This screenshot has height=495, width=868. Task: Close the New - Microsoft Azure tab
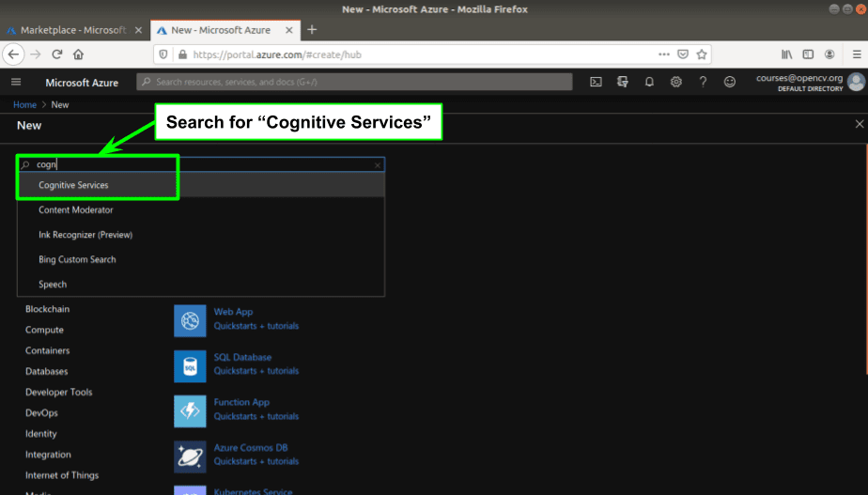tap(289, 30)
